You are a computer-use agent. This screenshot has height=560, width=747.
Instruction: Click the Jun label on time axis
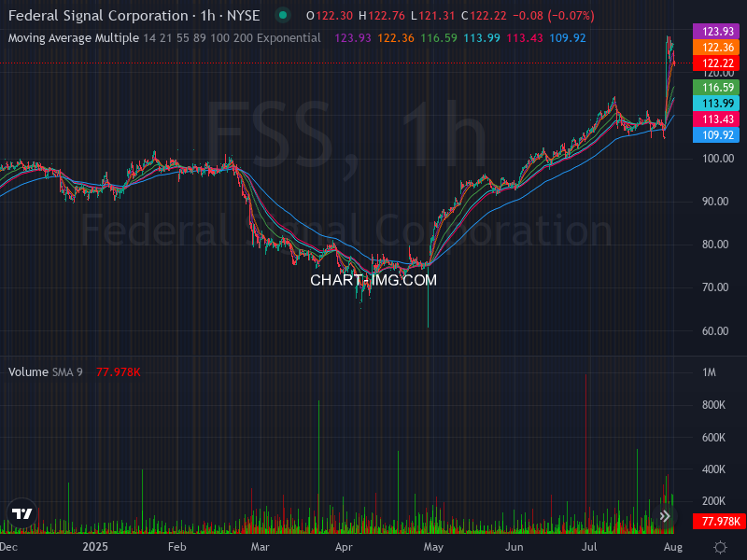(x=514, y=547)
